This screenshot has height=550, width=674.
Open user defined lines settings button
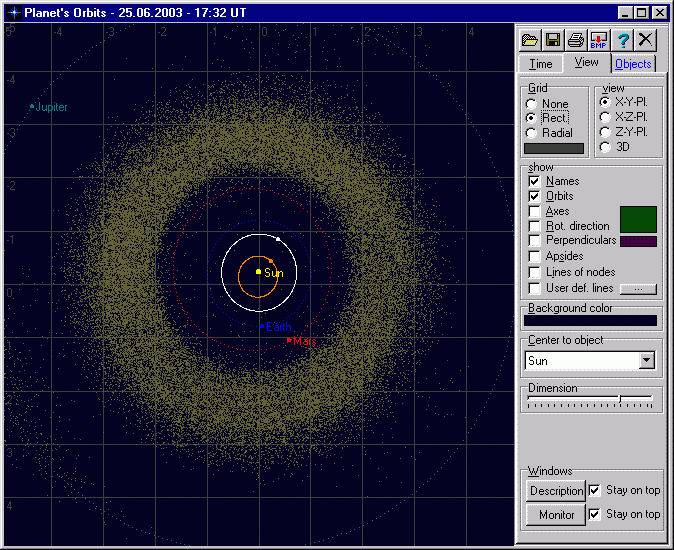(638, 289)
